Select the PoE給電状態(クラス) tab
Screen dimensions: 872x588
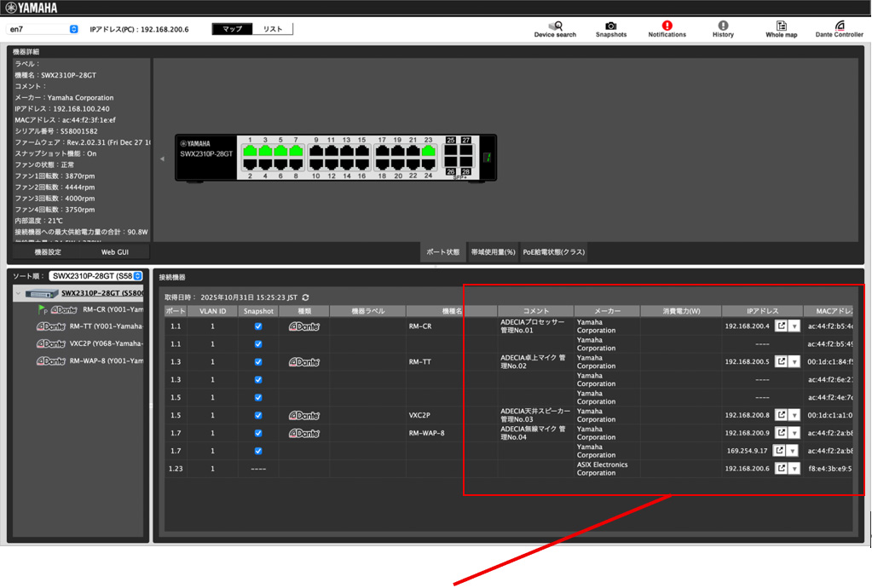[553, 252]
